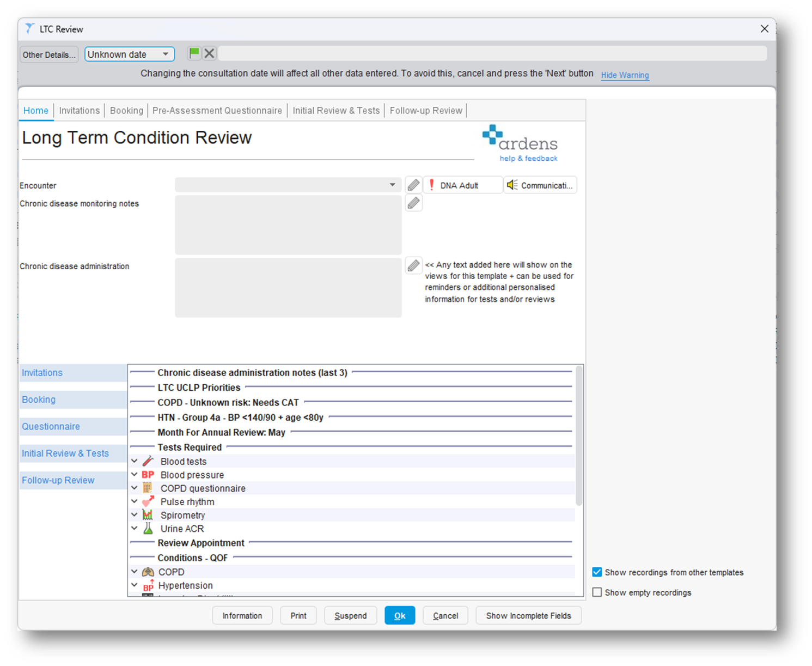812x666 pixels.
Task: Click paperclip icon beside disease administration box
Action: pyautogui.click(x=414, y=265)
